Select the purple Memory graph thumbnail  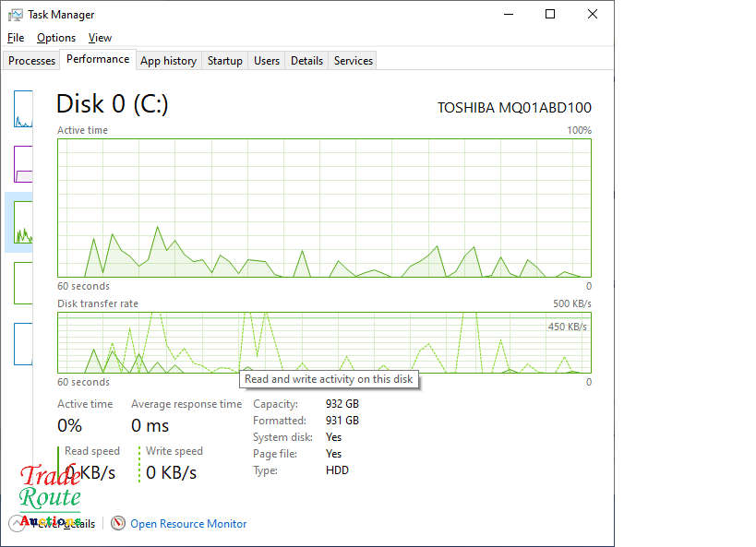[23, 163]
